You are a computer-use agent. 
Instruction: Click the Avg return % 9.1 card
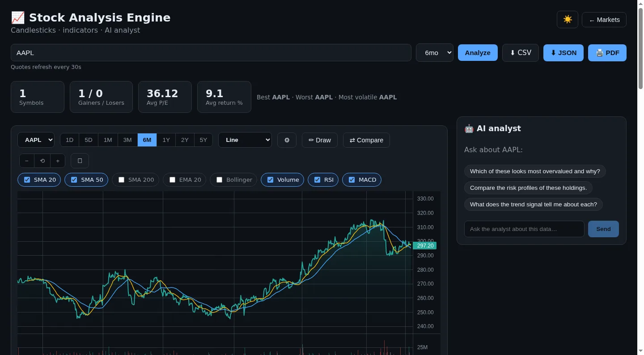coord(224,97)
